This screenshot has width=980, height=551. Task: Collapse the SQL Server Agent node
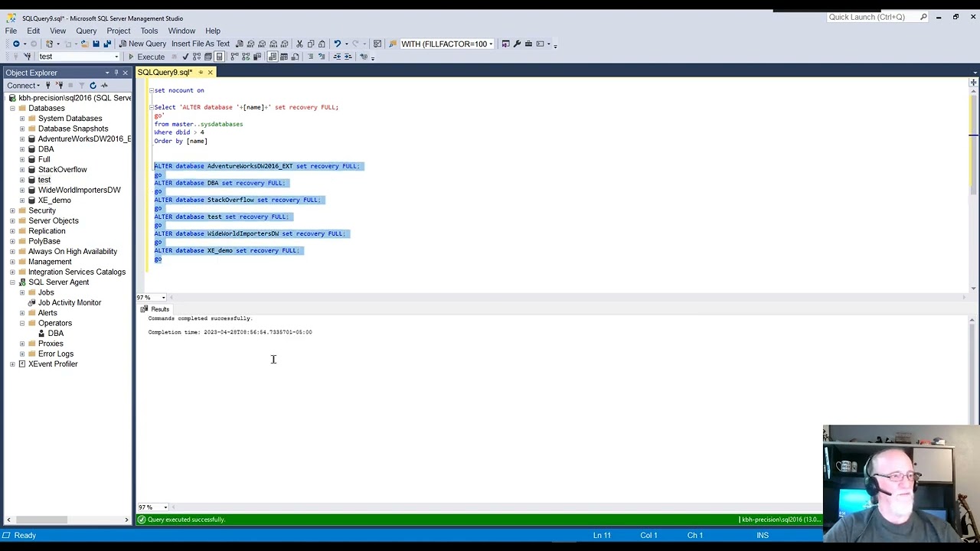12,282
